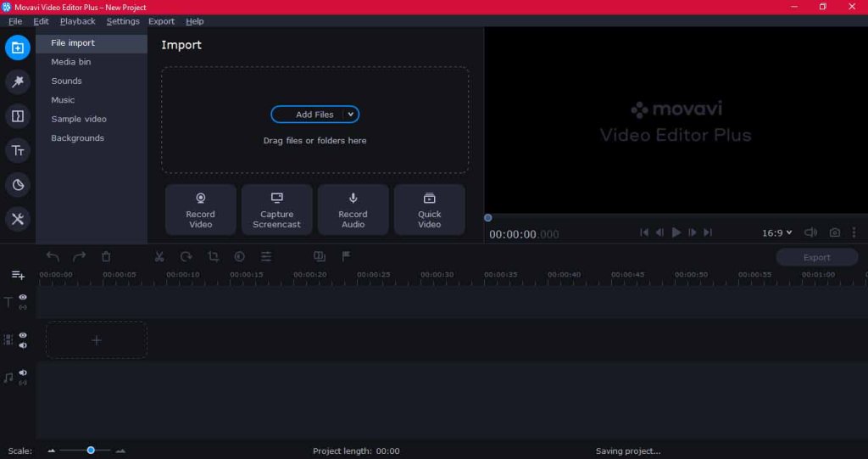Screen dimensions: 868x459
Task: Click the Record Audio button
Action: (x=353, y=209)
